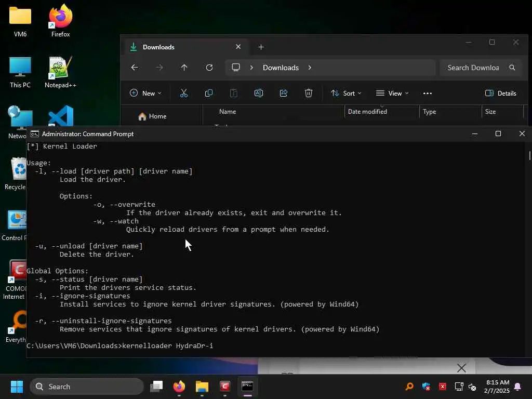Click the Network desktop icon
Image resolution: width=532 pixels, height=399 pixels.
(x=17, y=123)
